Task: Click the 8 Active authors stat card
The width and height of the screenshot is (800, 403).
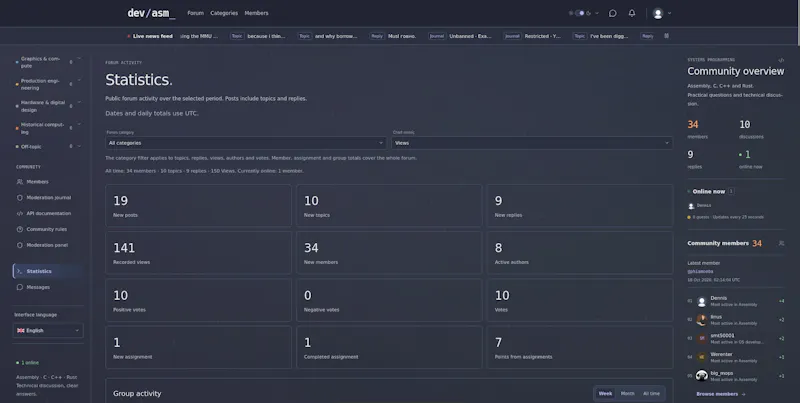Action: (x=580, y=253)
